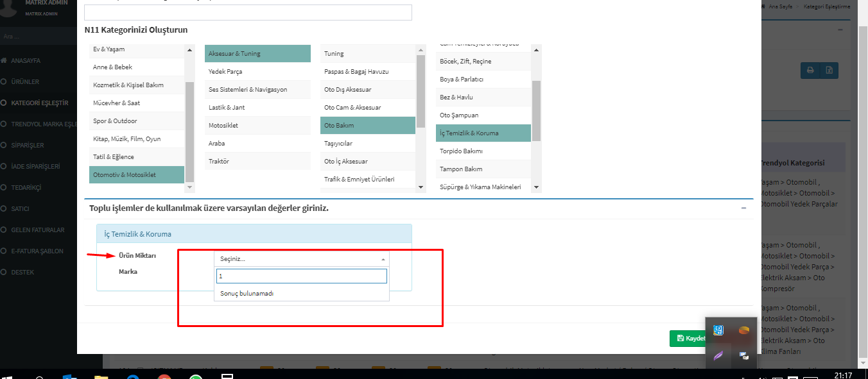Viewport: 868px width, 379px height.
Task: Click the circle icon beside ÜRÜNLER
Action: point(4,82)
